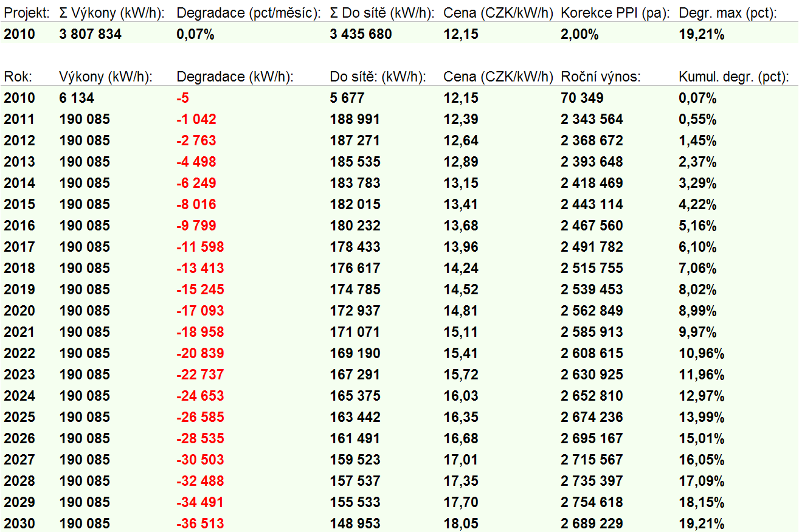The width and height of the screenshot is (799, 532).
Task: Select the cumulative degradation 16,05%
Action: 702,460
